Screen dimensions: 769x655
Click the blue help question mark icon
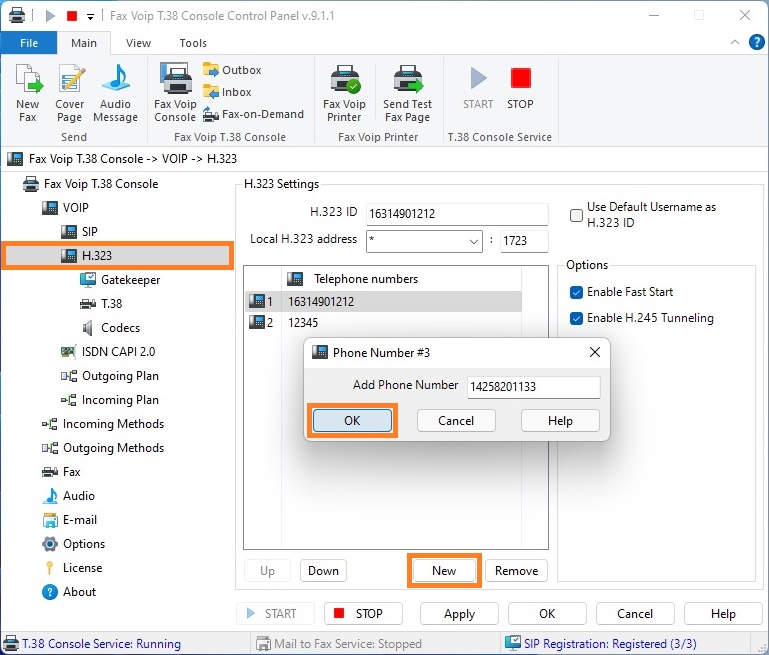coord(756,42)
